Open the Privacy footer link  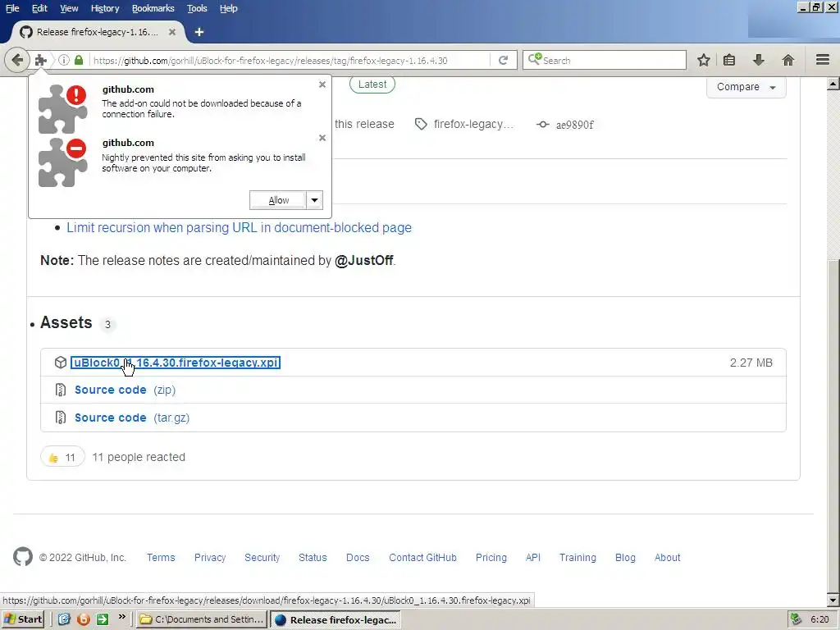tap(210, 557)
